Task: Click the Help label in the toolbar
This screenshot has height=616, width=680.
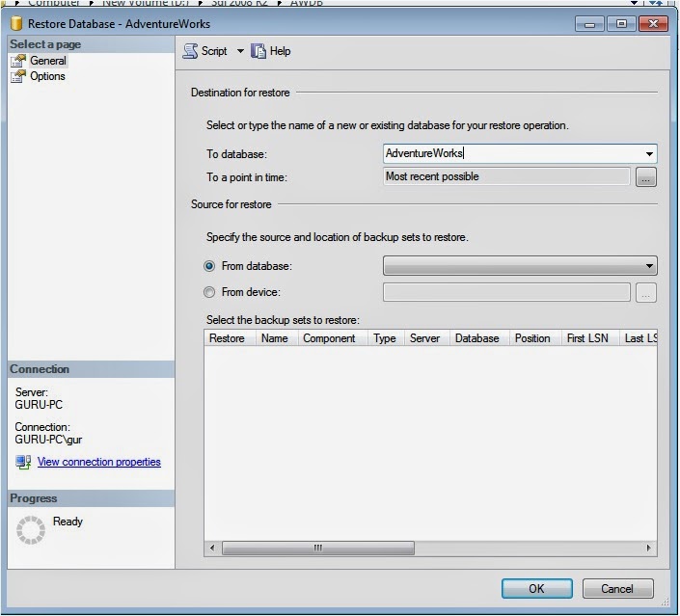Action: click(x=280, y=51)
